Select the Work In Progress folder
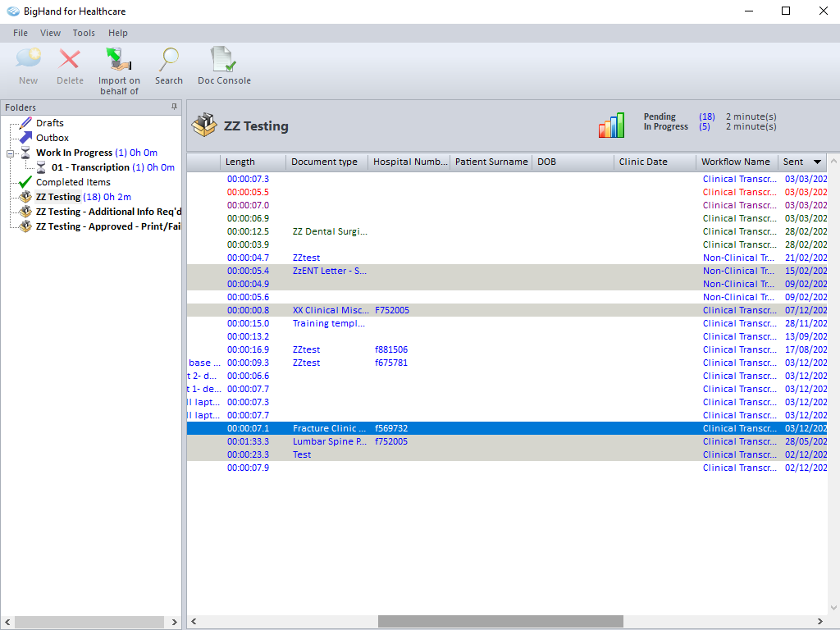This screenshot has height=630, width=840. coord(97,153)
